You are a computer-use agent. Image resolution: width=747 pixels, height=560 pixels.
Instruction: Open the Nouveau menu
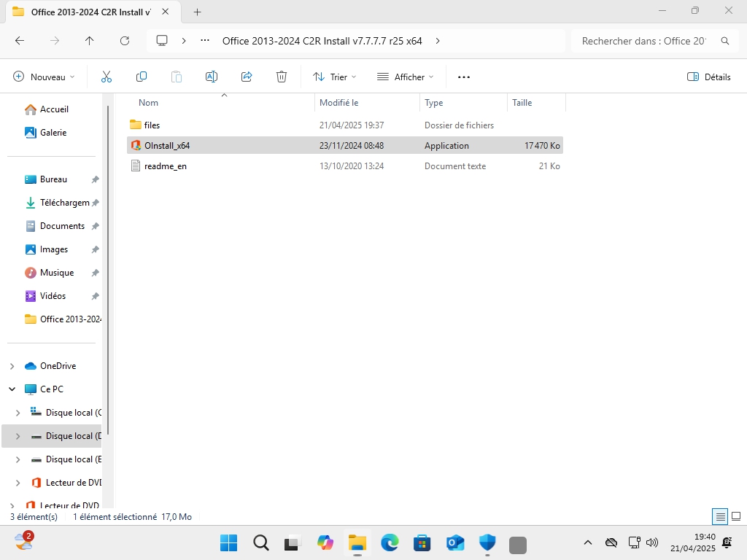[x=44, y=77]
